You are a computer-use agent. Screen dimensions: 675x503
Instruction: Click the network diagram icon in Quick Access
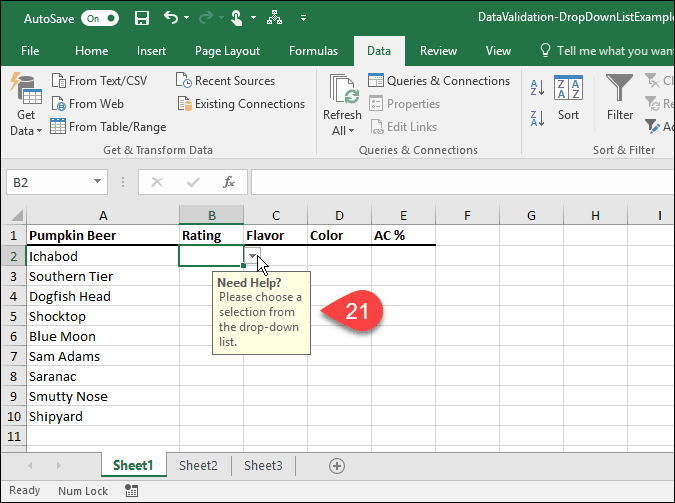coord(274,18)
